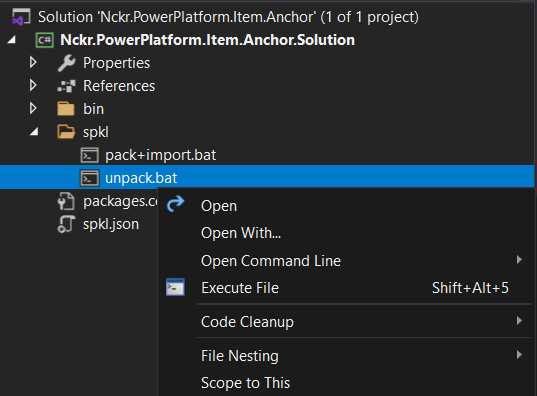Select Code Cleanup menu entry
The image size is (537, 396).
[347, 322]
